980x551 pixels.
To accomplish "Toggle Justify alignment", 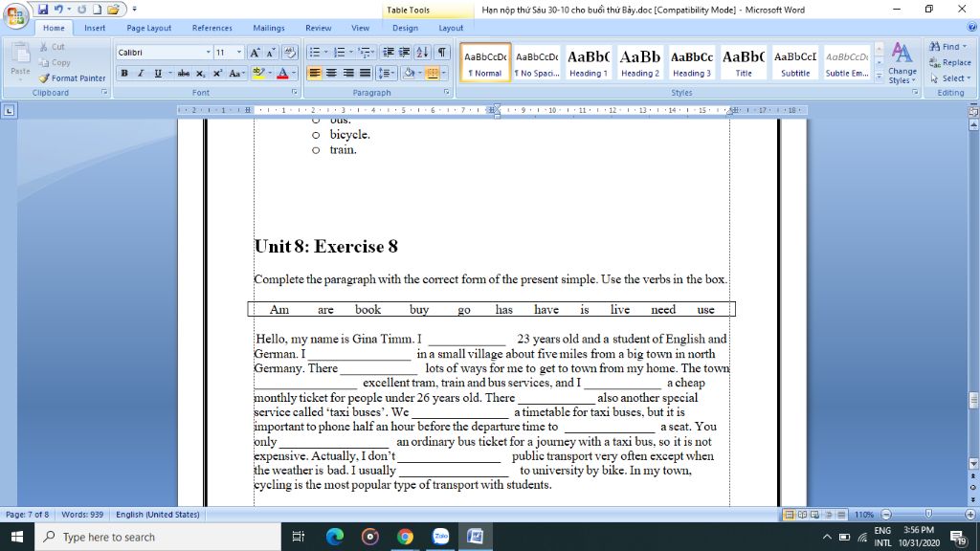I will tap(365, 74).
